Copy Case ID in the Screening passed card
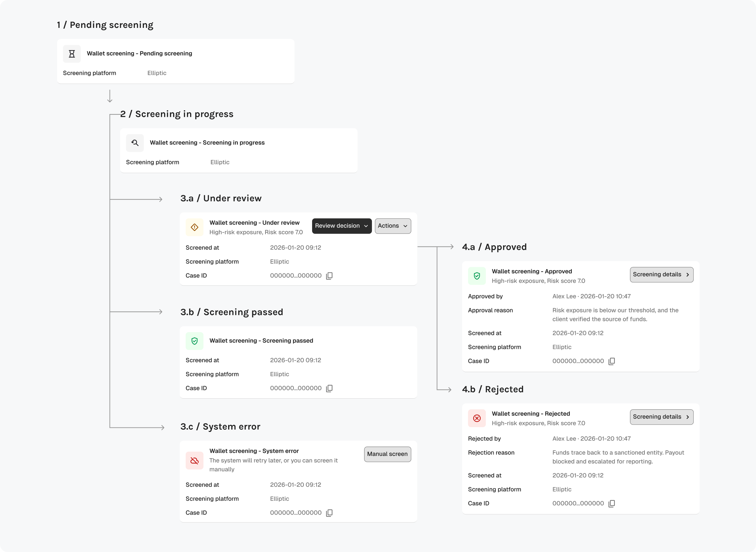 330,388
